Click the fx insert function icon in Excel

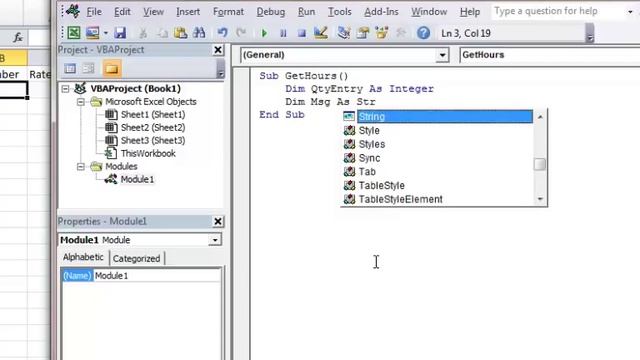[18, 38]
